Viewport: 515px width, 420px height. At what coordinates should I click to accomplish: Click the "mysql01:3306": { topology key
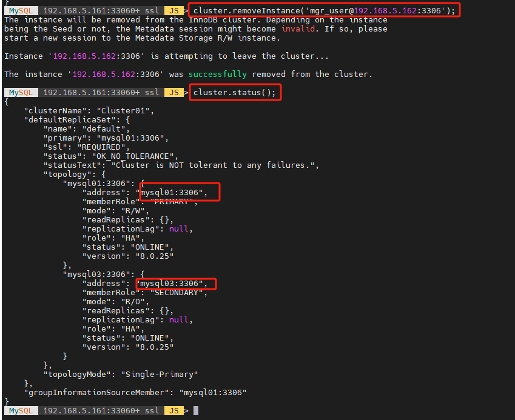104,183
